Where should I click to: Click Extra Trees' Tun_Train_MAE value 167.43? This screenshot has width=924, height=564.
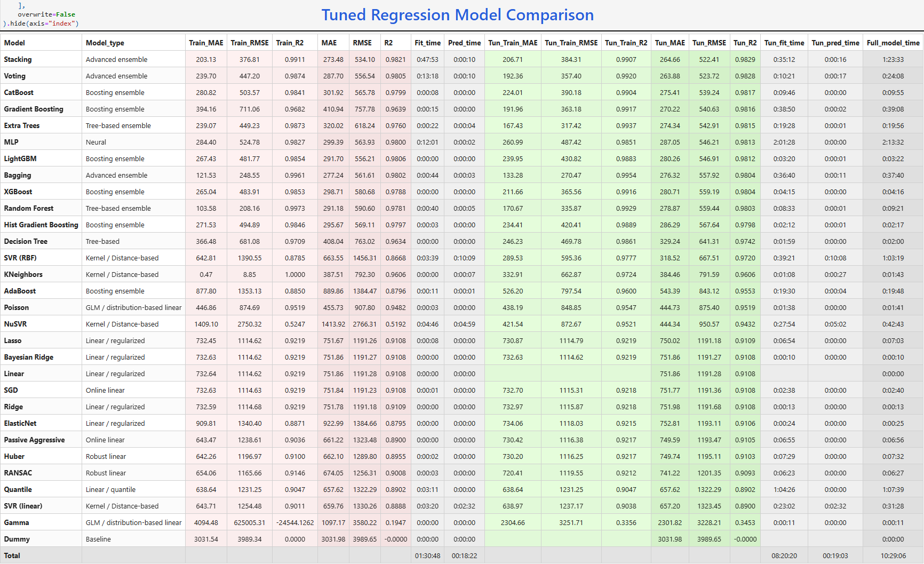[x=513, y=125]
